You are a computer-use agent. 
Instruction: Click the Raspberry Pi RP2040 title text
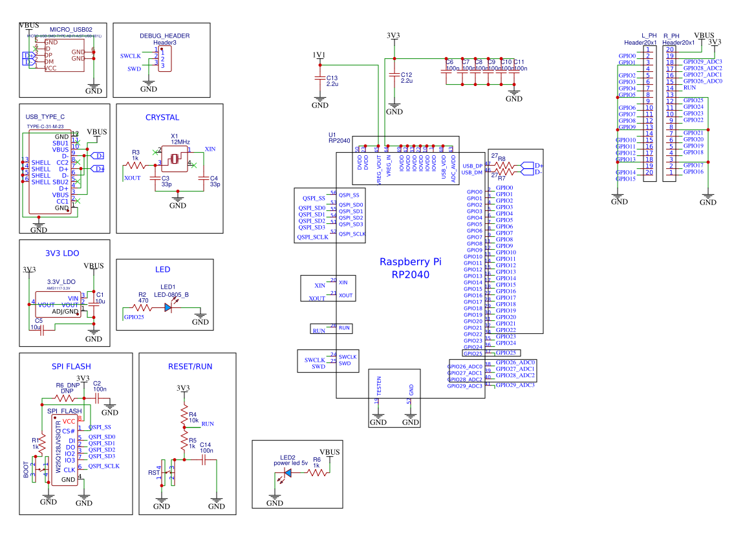pyautogui.click(x=410, y=268)
